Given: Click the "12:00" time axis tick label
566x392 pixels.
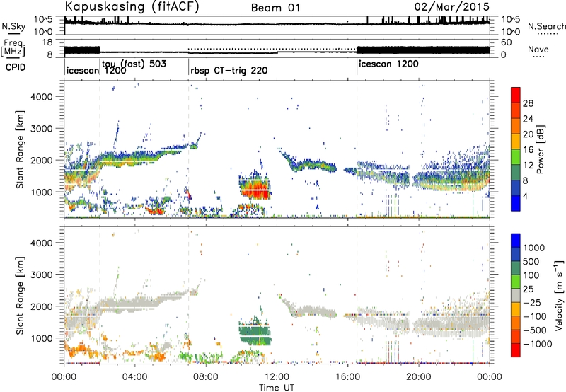Looking at the screenshot, I should 277,377.
